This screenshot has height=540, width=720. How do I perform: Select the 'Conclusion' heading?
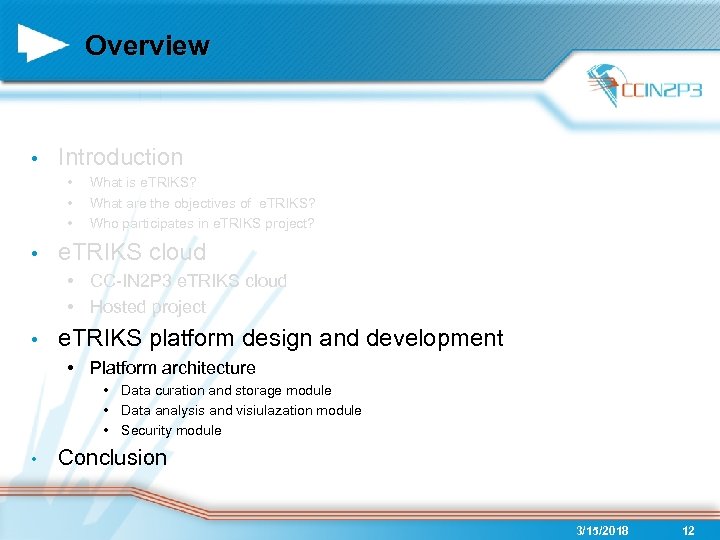tap(112, 457)
